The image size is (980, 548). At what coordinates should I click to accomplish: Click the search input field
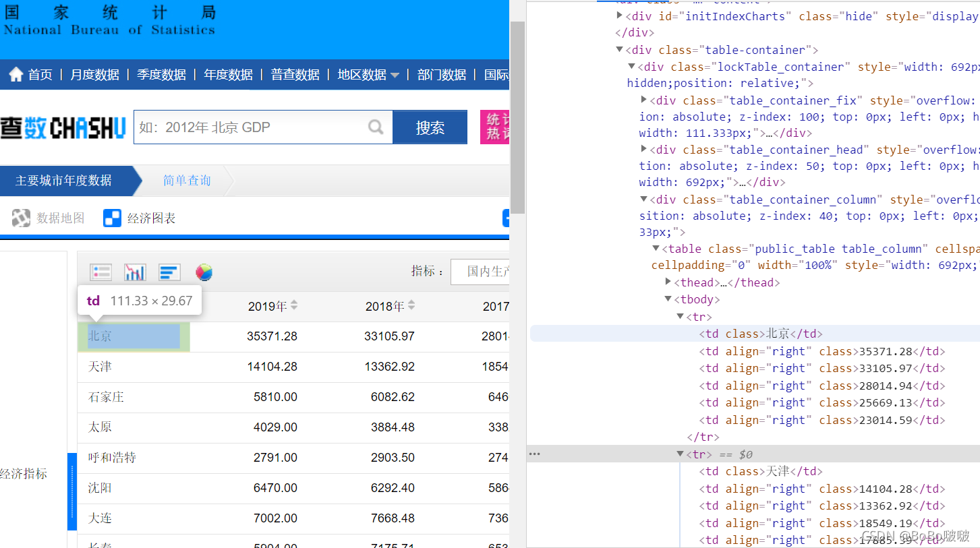[251, 127]
